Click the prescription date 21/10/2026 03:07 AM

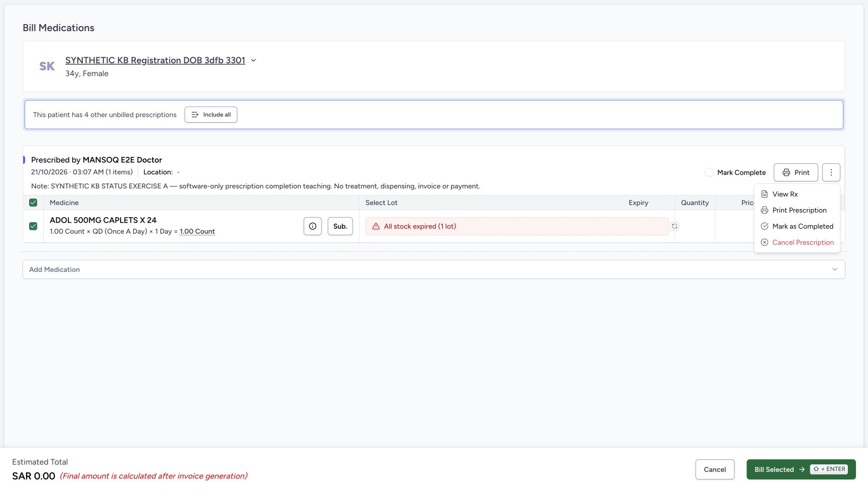pyautogui.click(x=67, y=172)
